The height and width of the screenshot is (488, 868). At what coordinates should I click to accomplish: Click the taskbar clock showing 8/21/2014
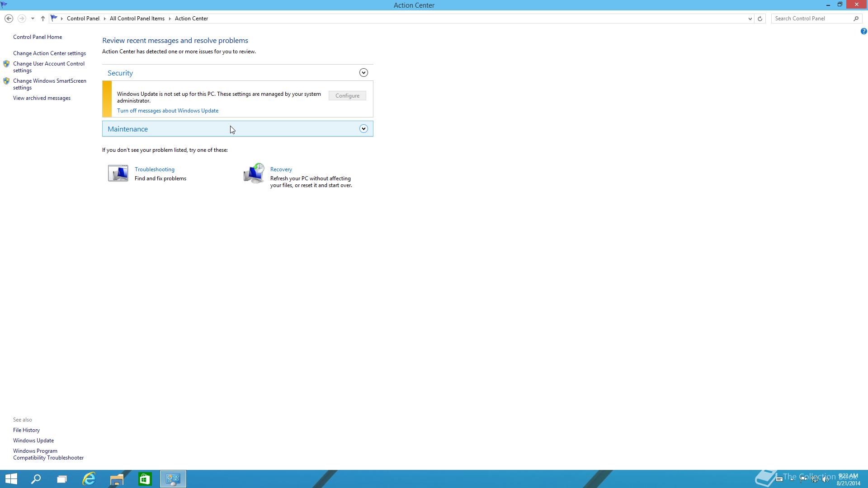[848, 479]
